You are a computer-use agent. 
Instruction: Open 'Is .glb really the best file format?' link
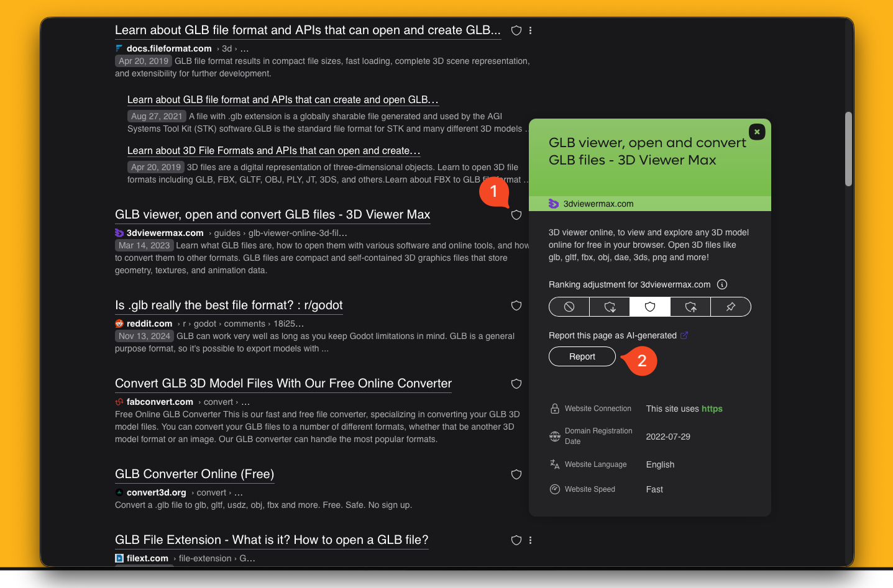pos(229,305)
